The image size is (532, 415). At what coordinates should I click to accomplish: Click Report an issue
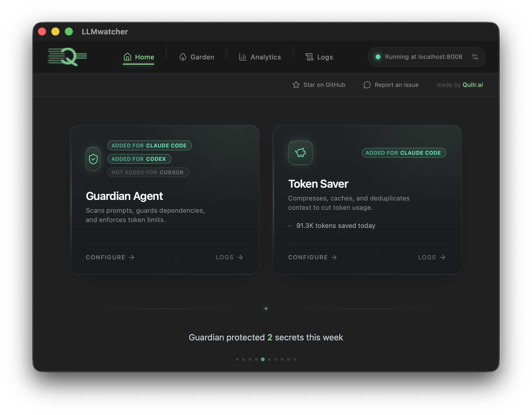pos(396,85)
